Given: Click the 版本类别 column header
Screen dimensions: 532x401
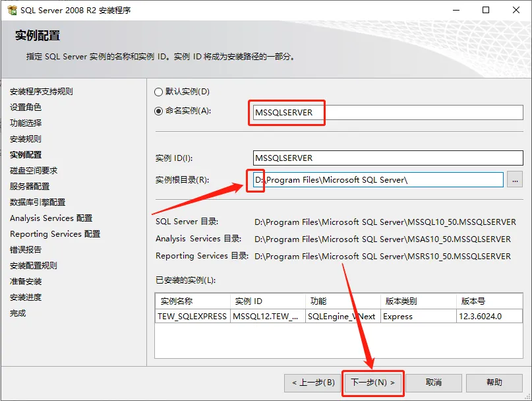Looking at the screenshot, I should click(x=418, y=301).
